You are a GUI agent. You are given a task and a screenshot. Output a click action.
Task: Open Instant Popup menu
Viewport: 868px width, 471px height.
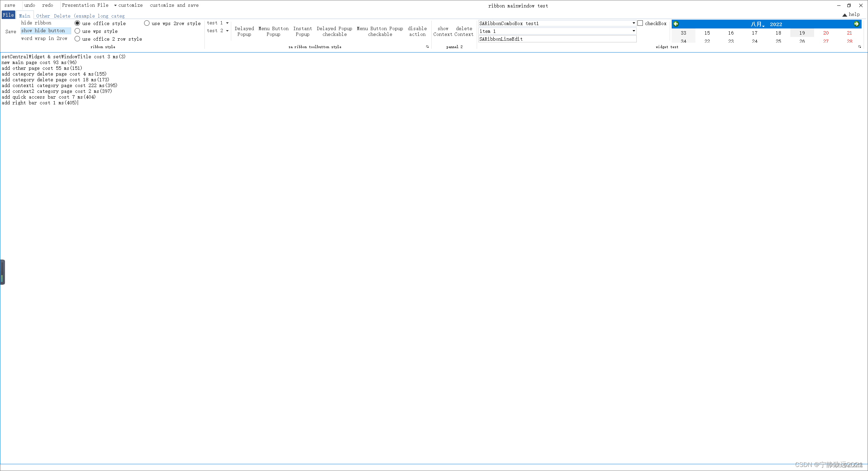(x=302, y=32)
